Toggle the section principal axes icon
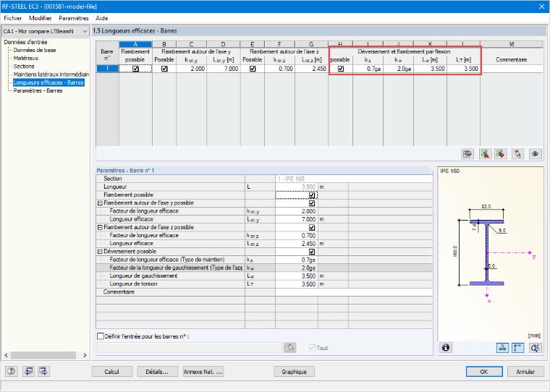 pyautogui.click(x=518, y=347)
